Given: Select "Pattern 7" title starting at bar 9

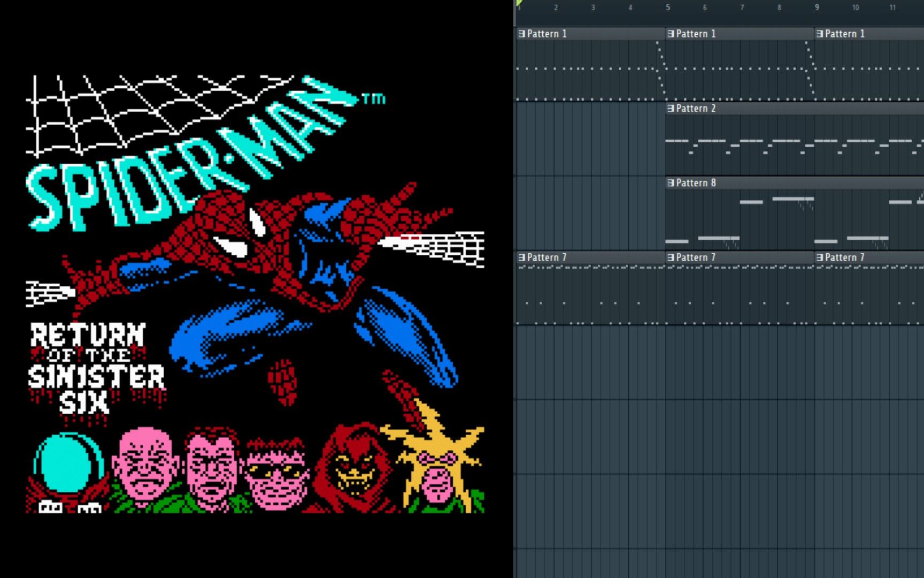Looking at the screenshot, I should 845,257.
